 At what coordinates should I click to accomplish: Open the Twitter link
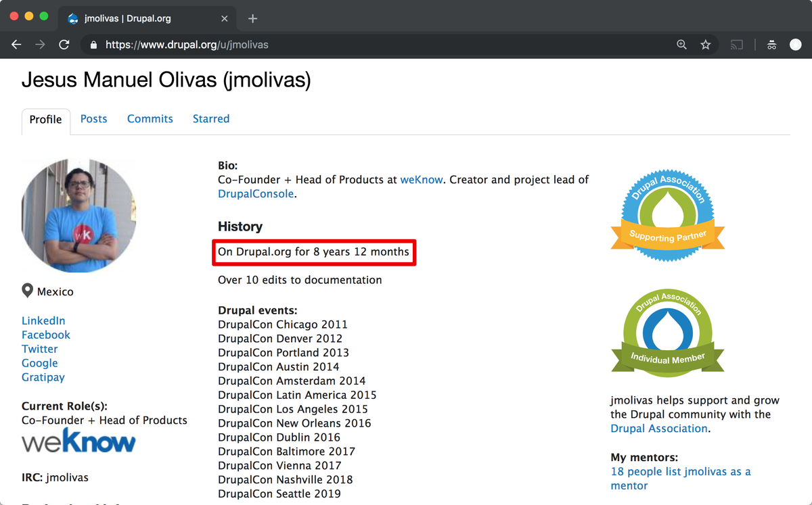pos(40,350)
